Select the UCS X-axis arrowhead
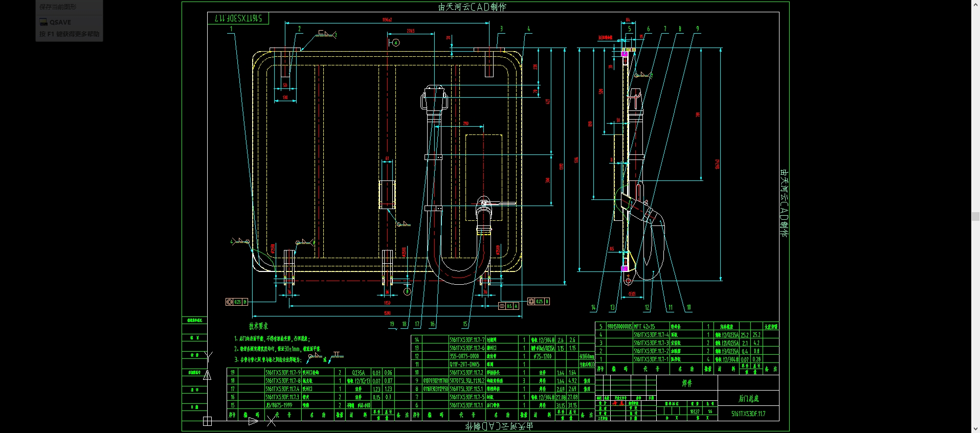 (x=253, y=421)
